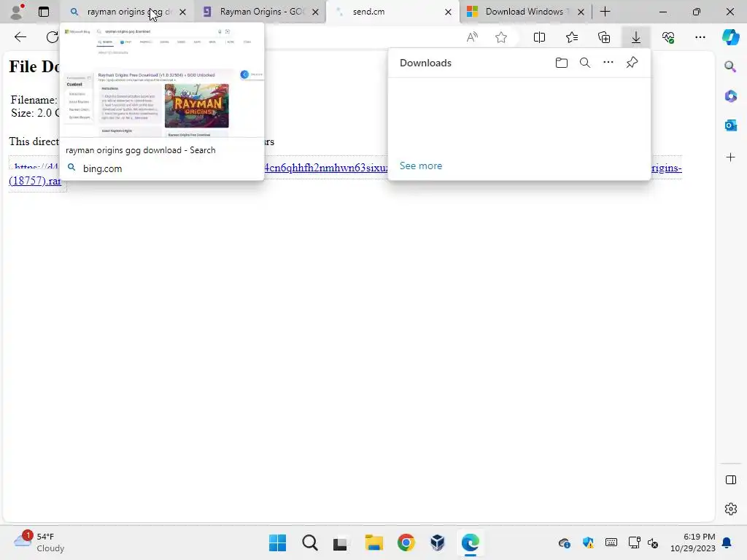Image resolution: width=747 pixels, height=560 pixels.
Task: Toggle the sidebar visibility icon
Action: pyautogui.click(x=731, y=480)
